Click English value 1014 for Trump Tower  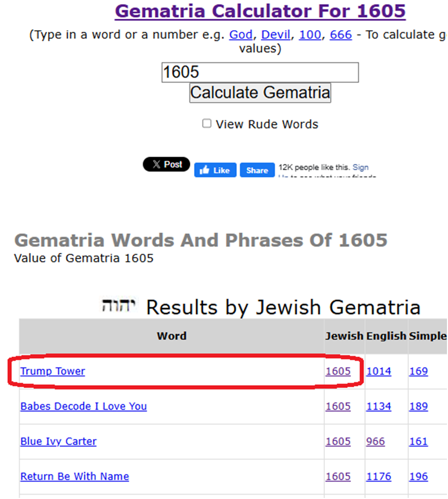[x=379, y=371]
